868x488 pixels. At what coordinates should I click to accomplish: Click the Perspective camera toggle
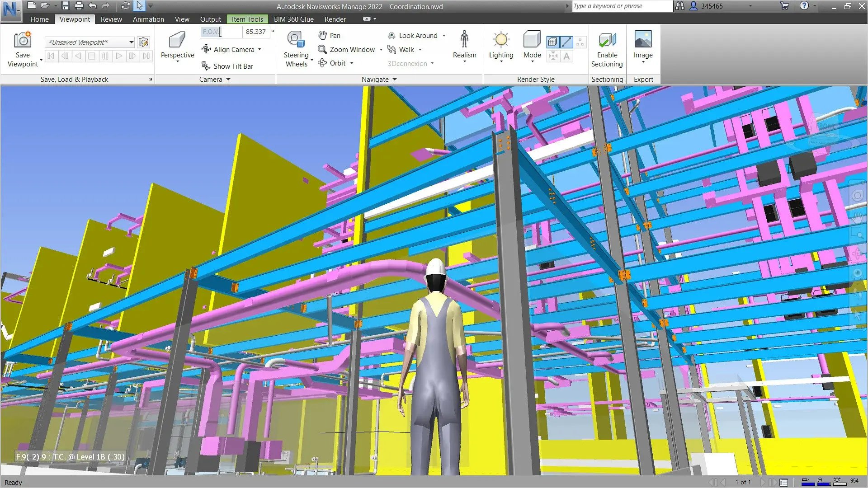pyautogui.click(x=176, y=49)
